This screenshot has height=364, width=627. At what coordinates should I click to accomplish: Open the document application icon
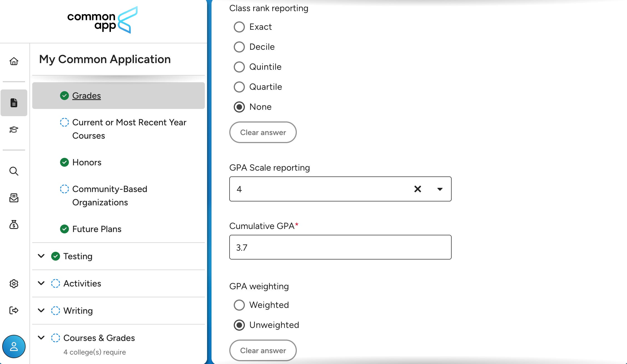(14, 103)
